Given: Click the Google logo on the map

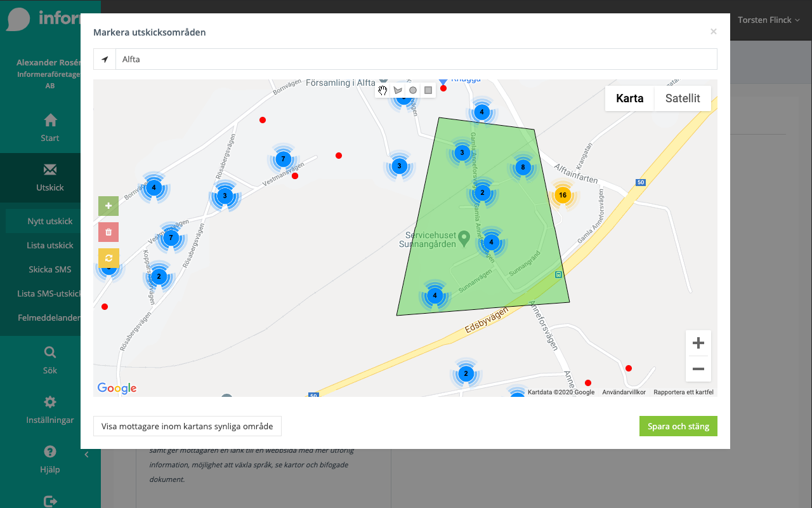Looking at the screenshot, I should (117, 388).
